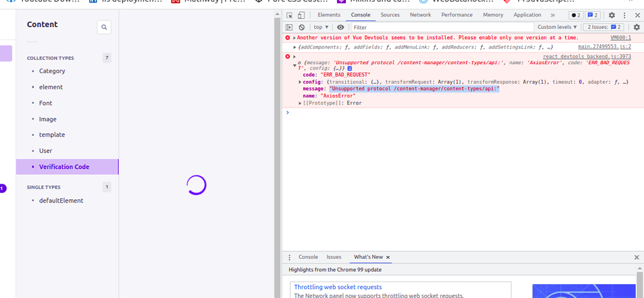Click the eye live expression icon
Screen dimensions: 644x298
tap(340, 27)
